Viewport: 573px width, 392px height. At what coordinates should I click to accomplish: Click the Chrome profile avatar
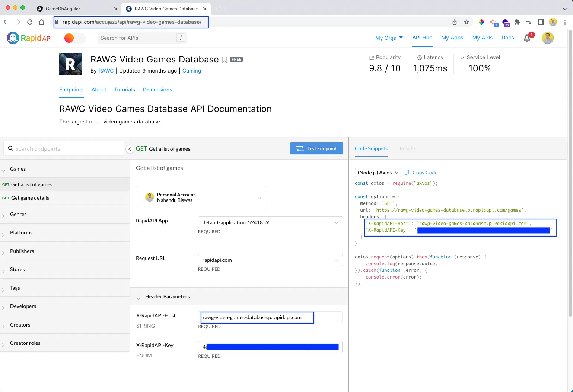553,22
